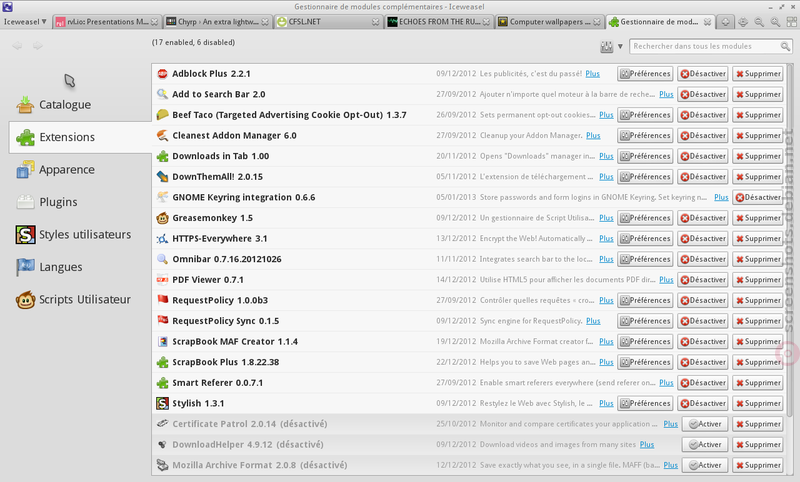Switch to ECHOES FROM THE RU... tab

point(439,22)
